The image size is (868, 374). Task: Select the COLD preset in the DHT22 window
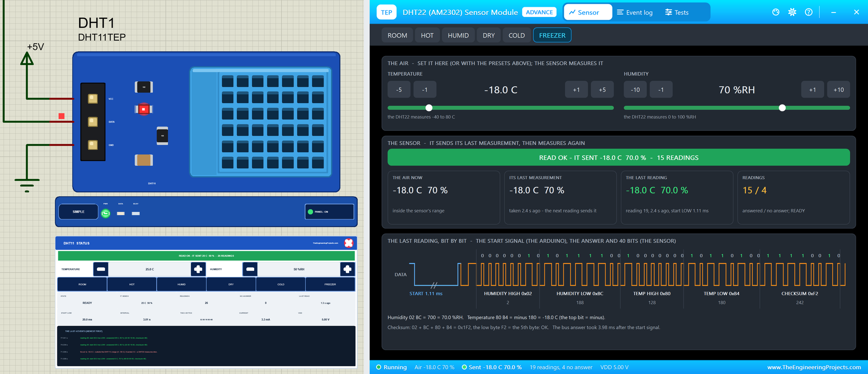click(516, 35)
